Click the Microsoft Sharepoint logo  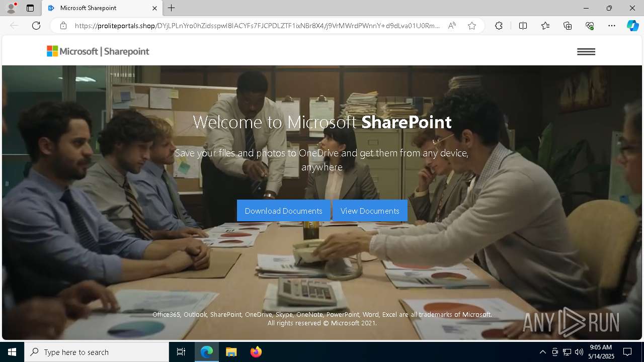coord(98,51)
